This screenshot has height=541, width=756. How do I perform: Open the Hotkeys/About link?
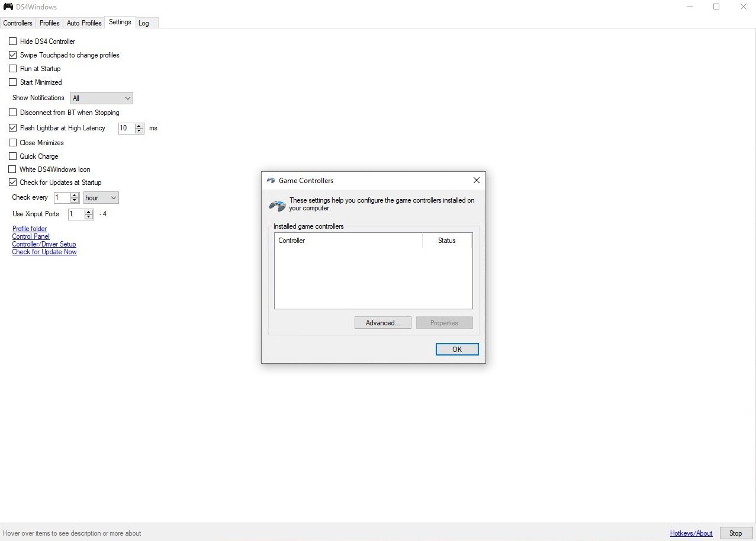(691, 533)
